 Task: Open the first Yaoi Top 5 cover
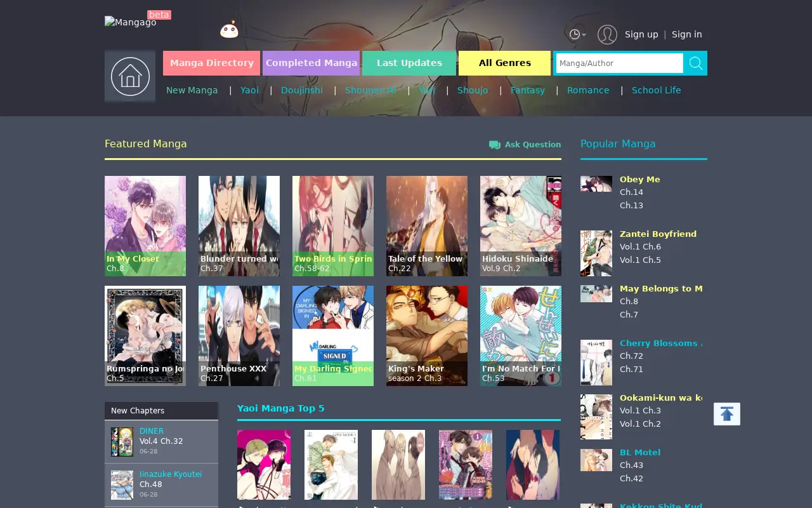pos(264,465)
